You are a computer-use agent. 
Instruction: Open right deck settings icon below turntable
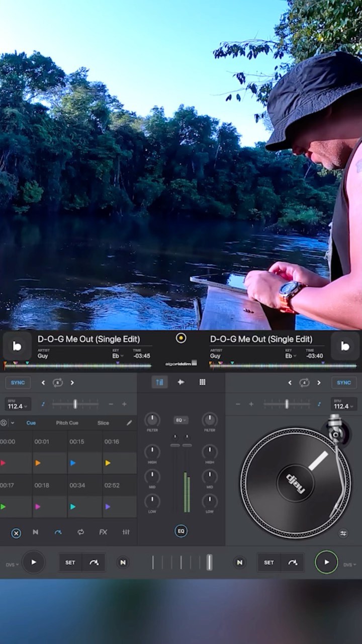(x=343, y=533)
